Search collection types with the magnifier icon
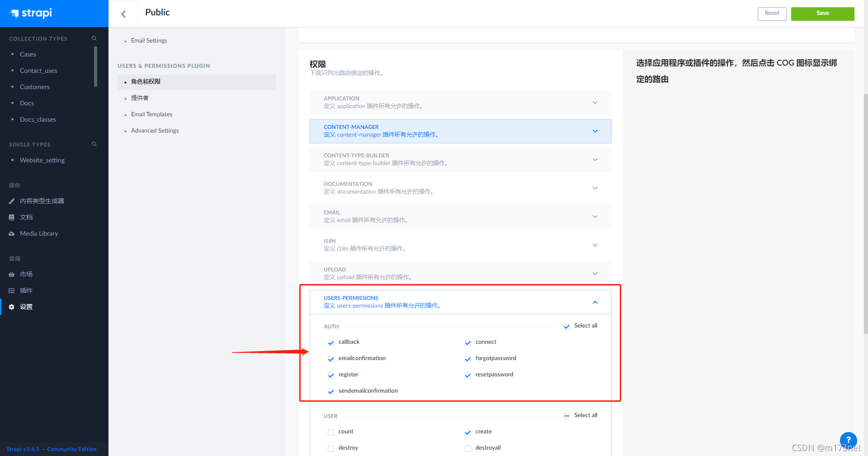Screen dimensions: 868x456 click(94, 38)
